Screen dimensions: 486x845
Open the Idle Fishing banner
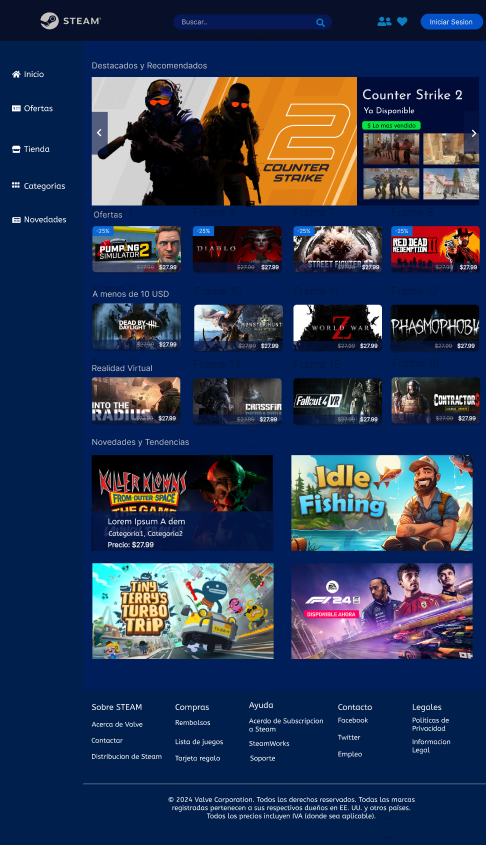click(x=382, y=503)
